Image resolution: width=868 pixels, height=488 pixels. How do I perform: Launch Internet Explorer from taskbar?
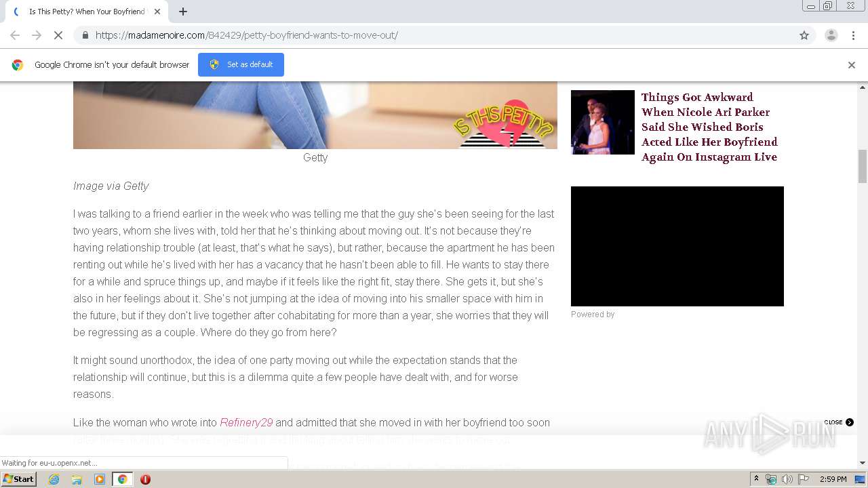pyautogui.click(x=54, y=479)
